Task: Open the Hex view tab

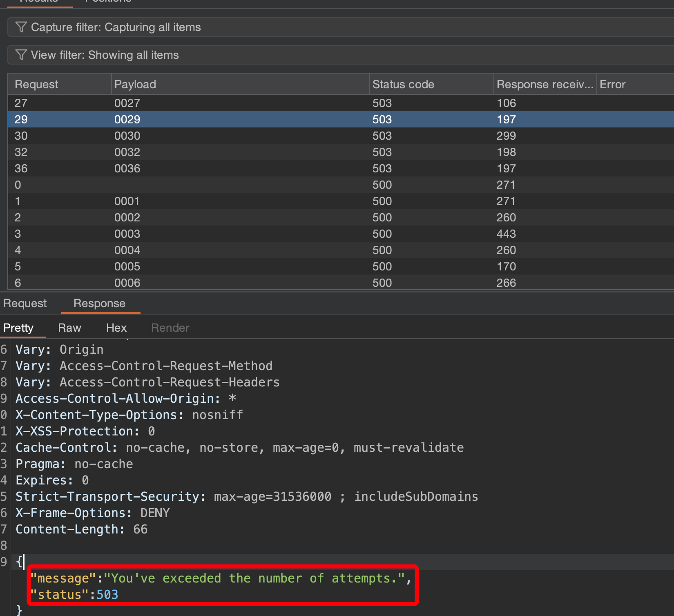Action: 116,328
